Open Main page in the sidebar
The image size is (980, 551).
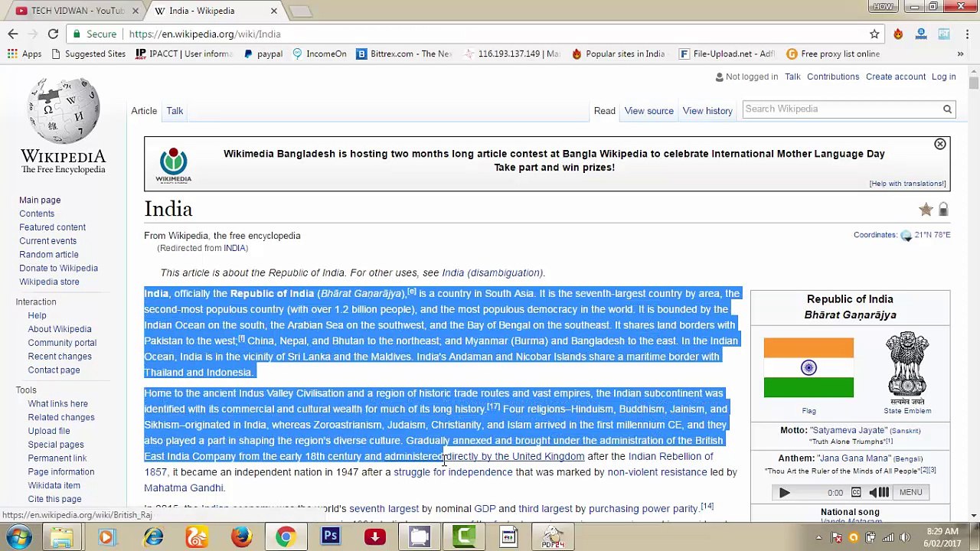(x=40, y=200)
